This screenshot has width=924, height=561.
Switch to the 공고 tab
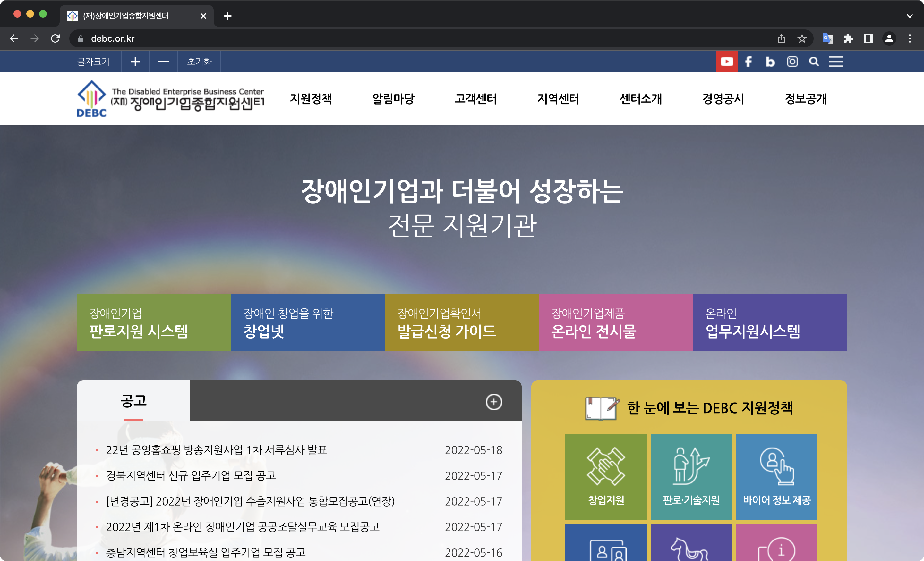coord(133,401)
